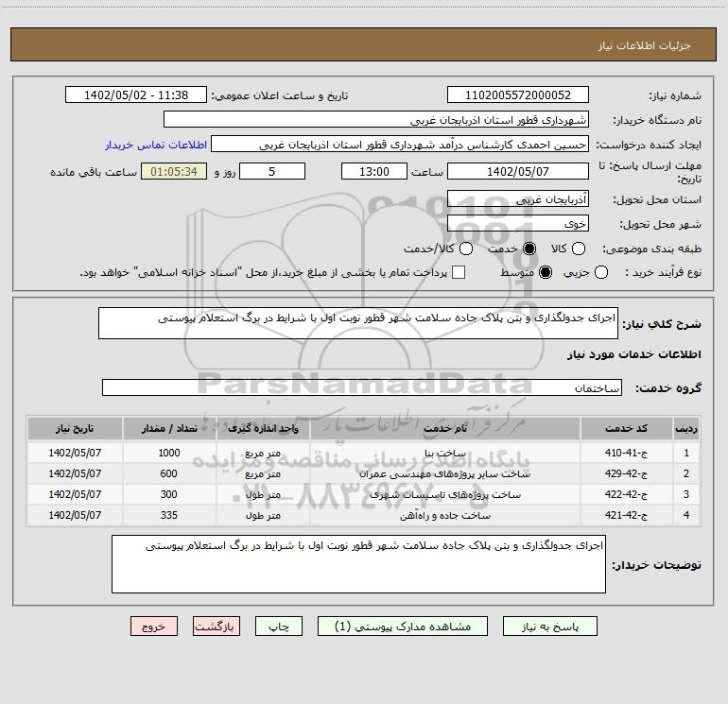Image resolution: width=728 pixels, height=704 pixels.
Task: Click the بازگشت back button
Action: [217, 627]
